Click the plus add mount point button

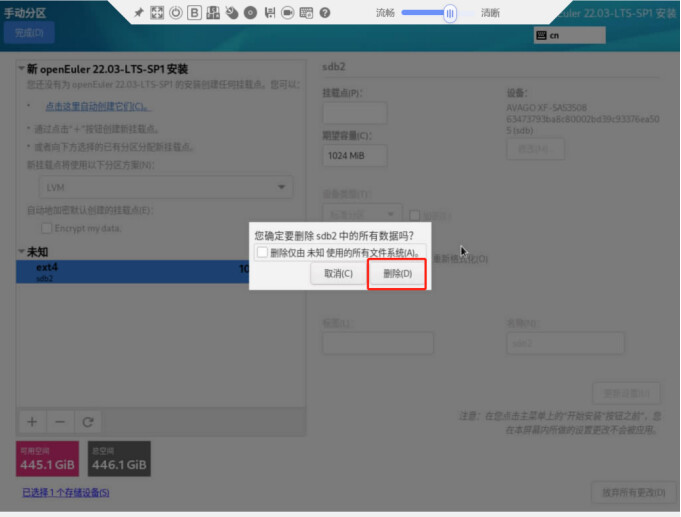[32, 422]
